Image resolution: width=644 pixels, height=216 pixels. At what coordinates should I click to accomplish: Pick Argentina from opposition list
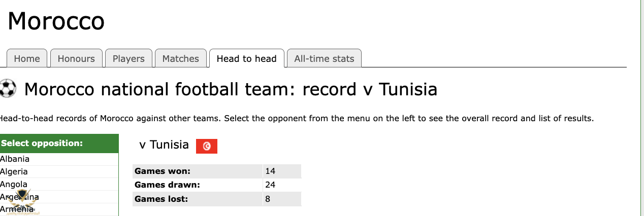(x=59, y=197)
